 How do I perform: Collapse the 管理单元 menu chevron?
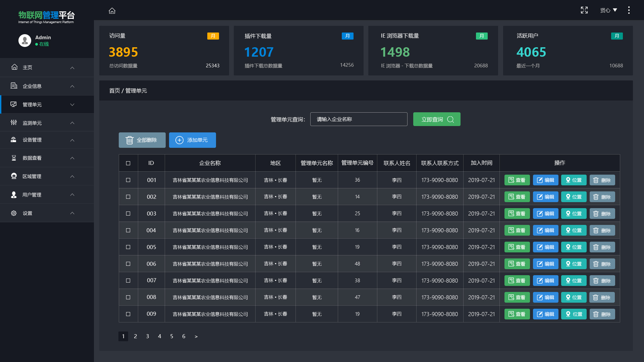click(x=72, y=105)
